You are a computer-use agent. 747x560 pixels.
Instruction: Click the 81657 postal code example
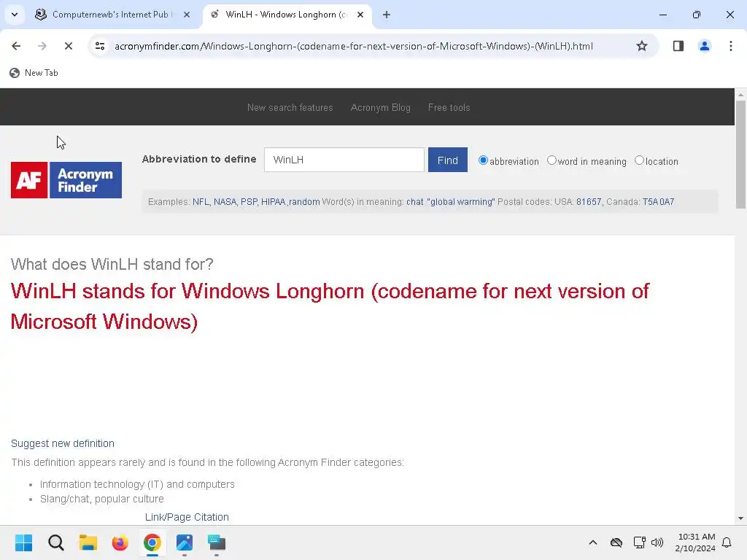coord(589,202)
